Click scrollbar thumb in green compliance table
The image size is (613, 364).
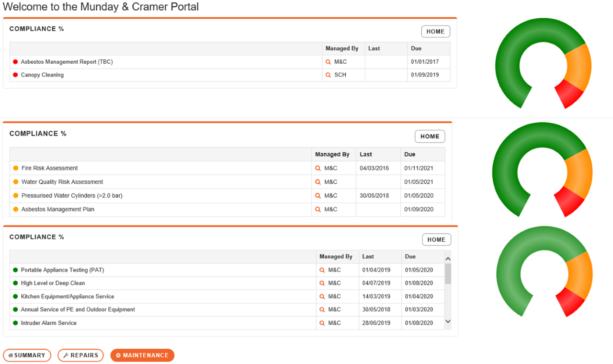tap(448, 273)
